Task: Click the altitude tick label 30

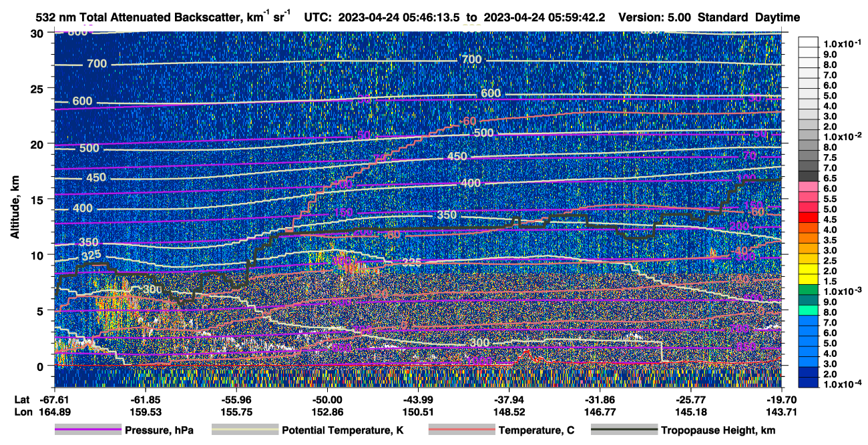Action: [x=37, y=33]
